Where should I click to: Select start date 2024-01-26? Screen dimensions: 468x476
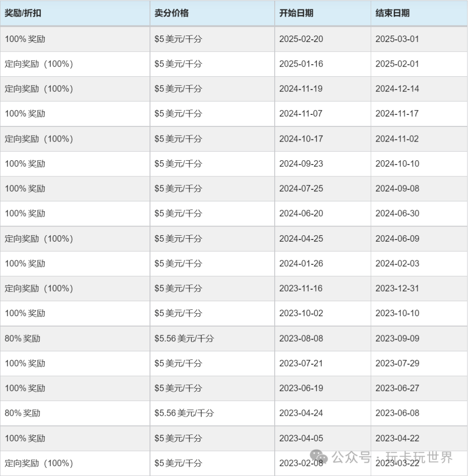pyautogui.click(x=301, y=264)
